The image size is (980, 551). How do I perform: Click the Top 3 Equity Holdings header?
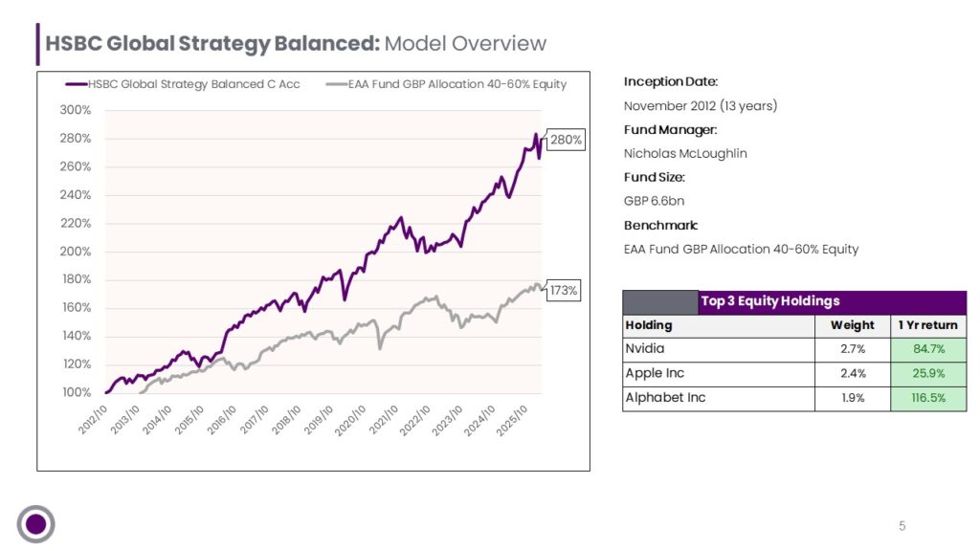coord(770,301)
